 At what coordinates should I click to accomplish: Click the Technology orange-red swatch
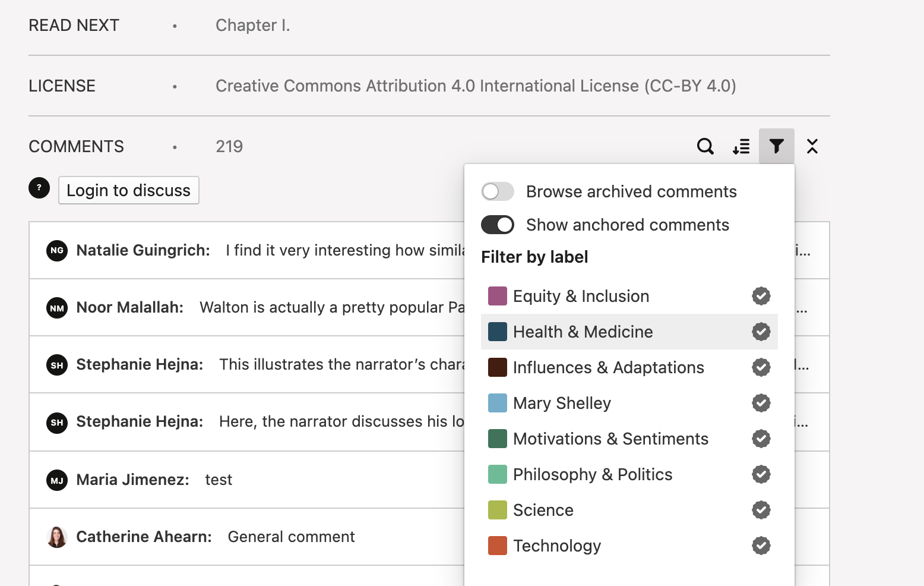[498, 546]
